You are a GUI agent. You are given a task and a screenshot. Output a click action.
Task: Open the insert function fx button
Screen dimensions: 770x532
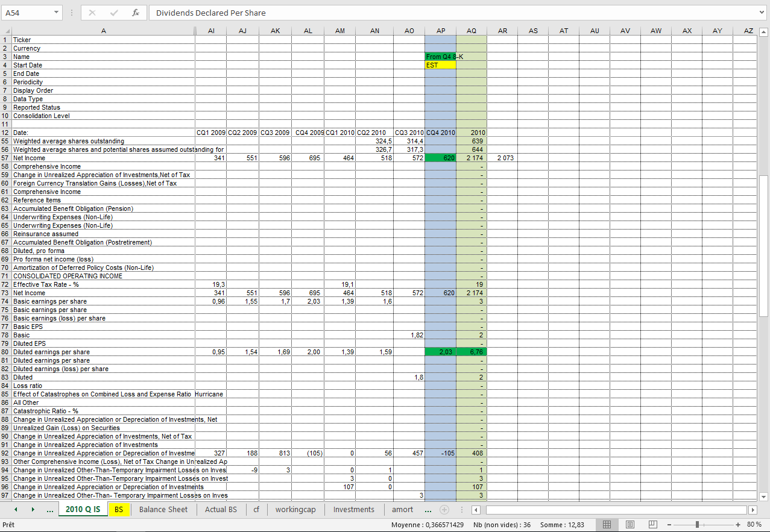[x=136, y=13]
